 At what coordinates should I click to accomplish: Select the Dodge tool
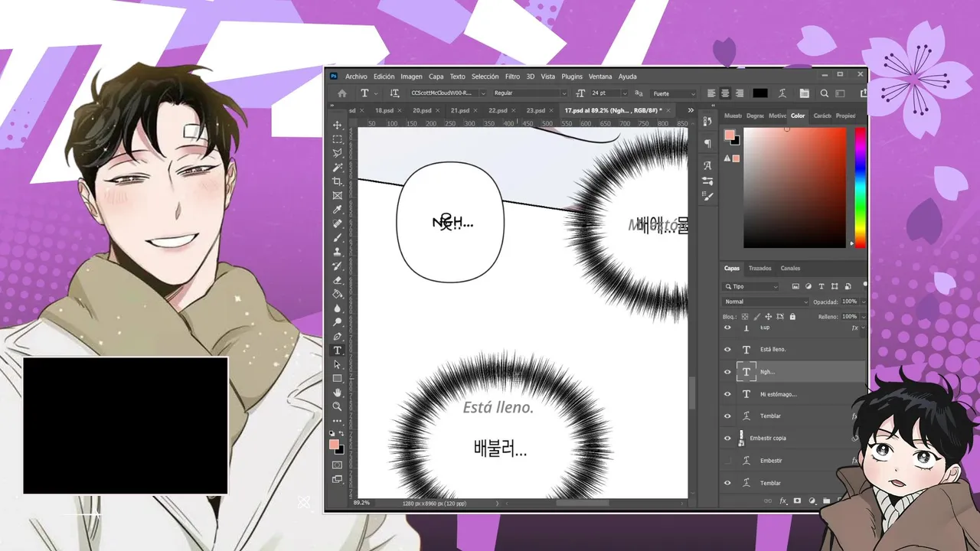(x=337, y=321)
